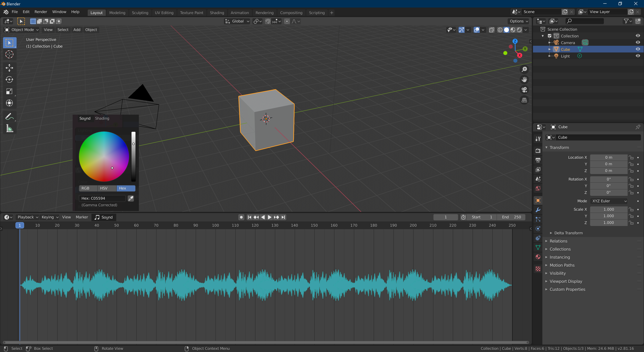The height and width of the screenshot is (352, 644).
Task: Open the Output properties printer tab
Action: pos(538,160)
